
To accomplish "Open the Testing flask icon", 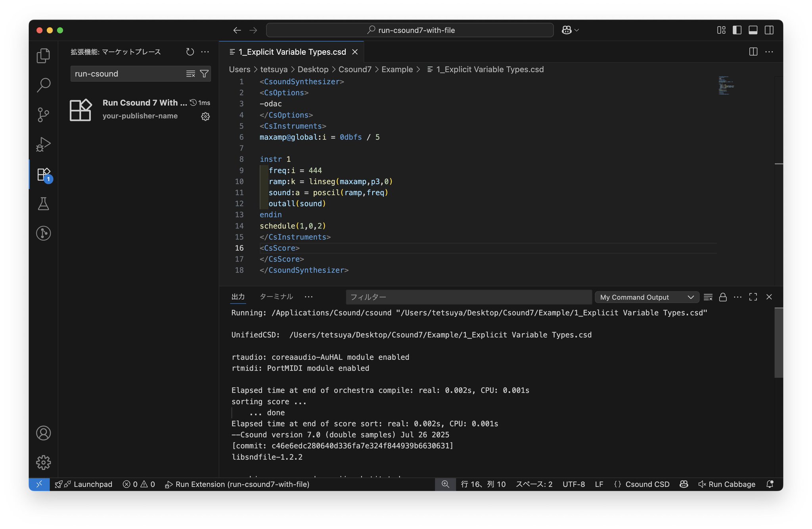I will 43,204.
